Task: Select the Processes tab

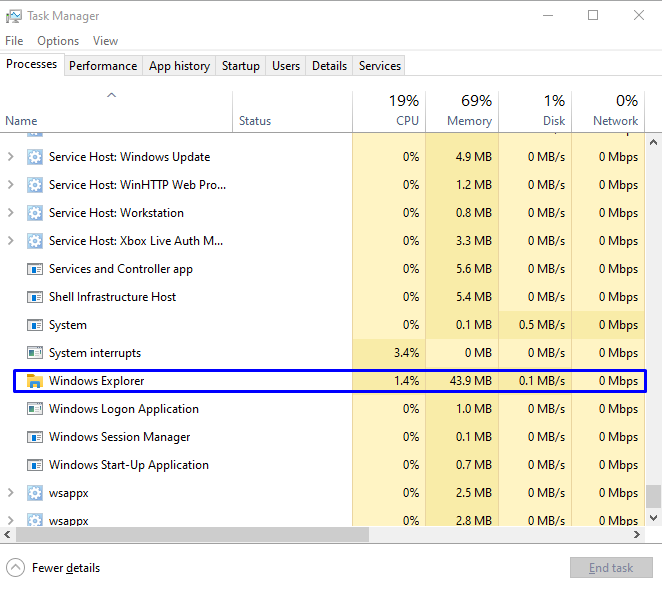Action: tap(32, 64)
